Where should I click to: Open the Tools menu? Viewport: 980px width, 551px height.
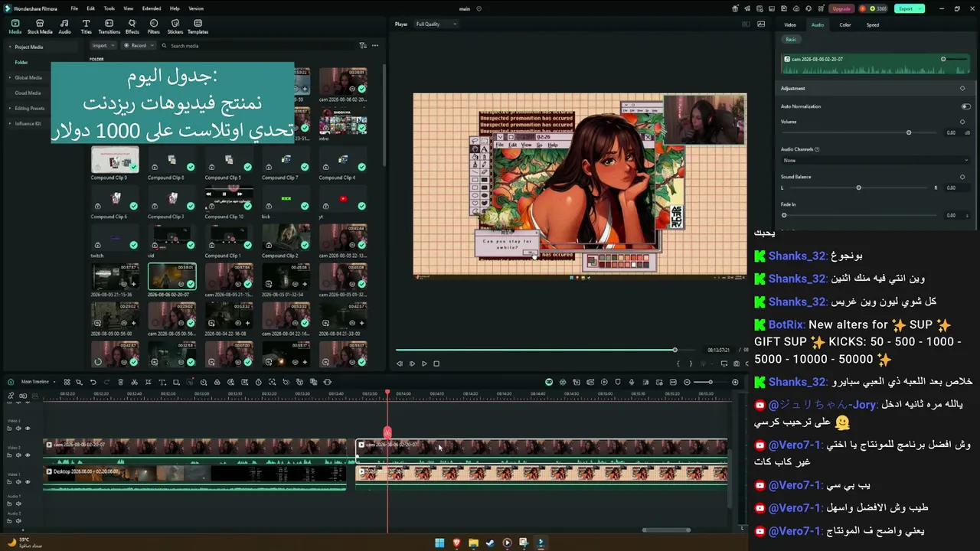[x=109, y=8]
